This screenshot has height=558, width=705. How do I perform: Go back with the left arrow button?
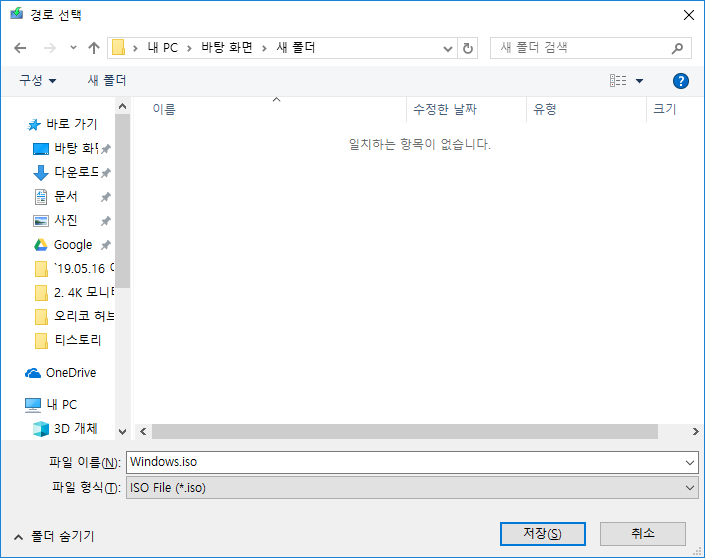[x=20, y=48]
